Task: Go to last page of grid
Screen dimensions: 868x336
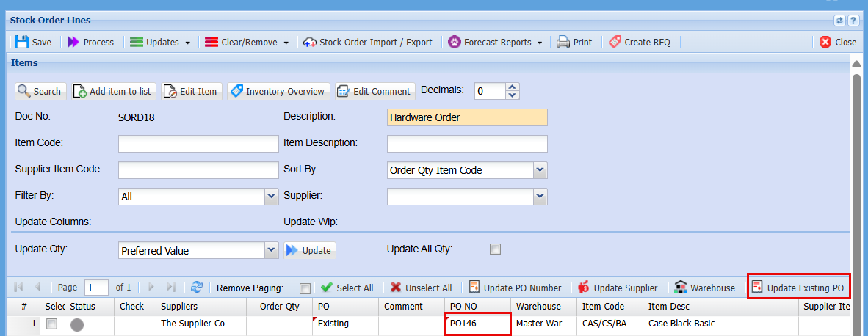Action: click(x=170, y=288)
